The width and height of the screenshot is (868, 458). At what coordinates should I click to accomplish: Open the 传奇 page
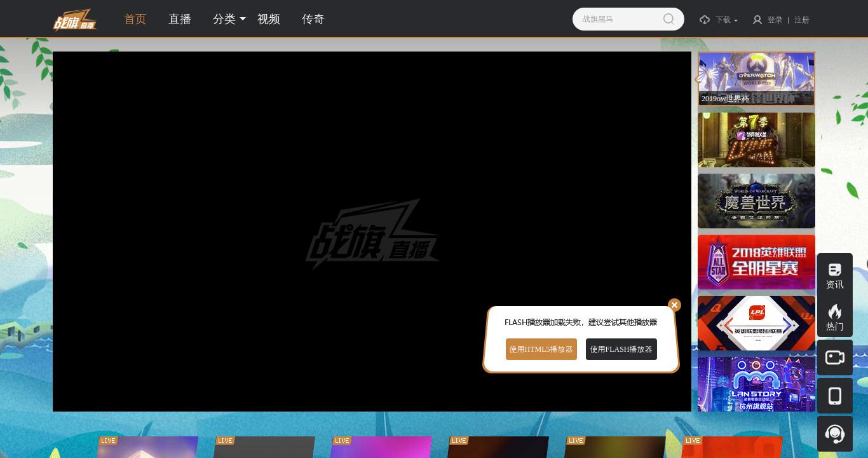pyautogui.click(x=313, y=19)
